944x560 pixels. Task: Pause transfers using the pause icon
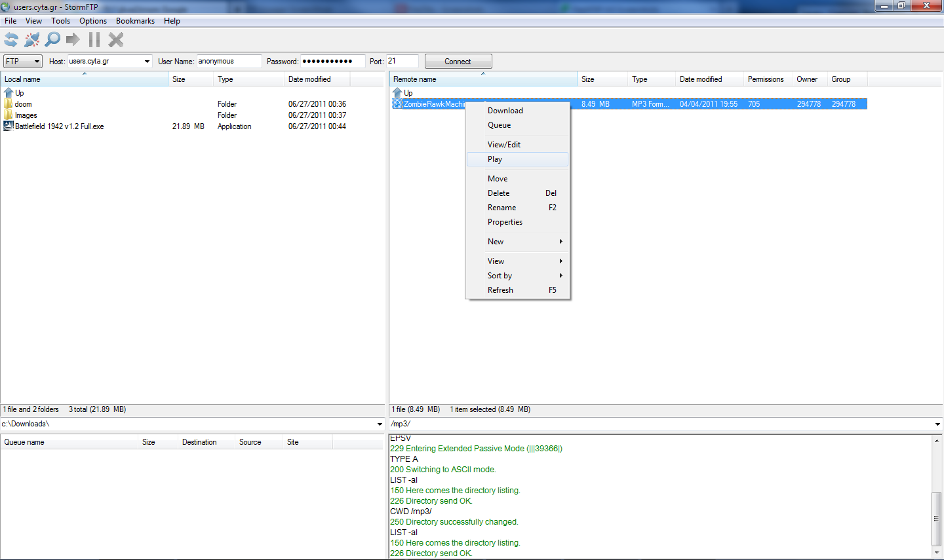94,39
